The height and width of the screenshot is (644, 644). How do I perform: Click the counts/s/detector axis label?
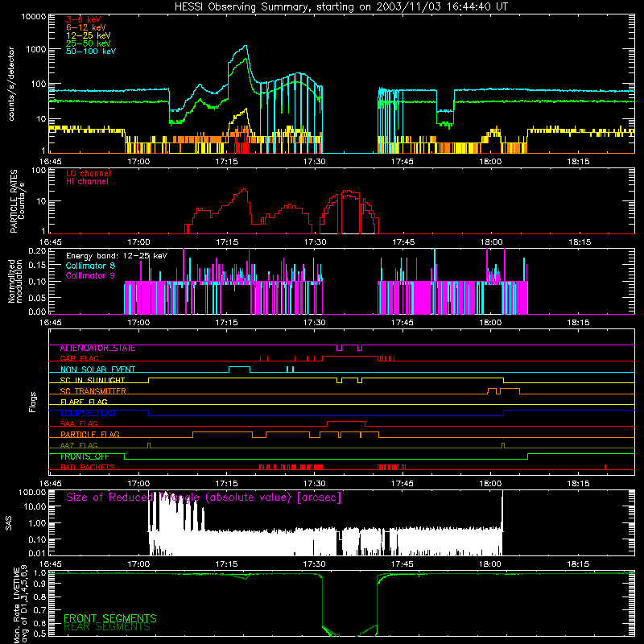(x=11, y=84)
